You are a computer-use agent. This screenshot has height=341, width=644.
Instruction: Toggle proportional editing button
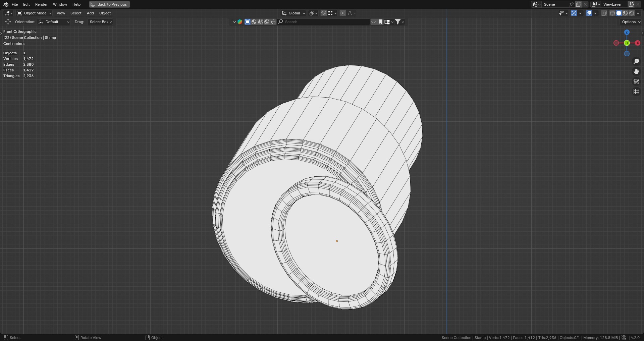pos(342,13)
